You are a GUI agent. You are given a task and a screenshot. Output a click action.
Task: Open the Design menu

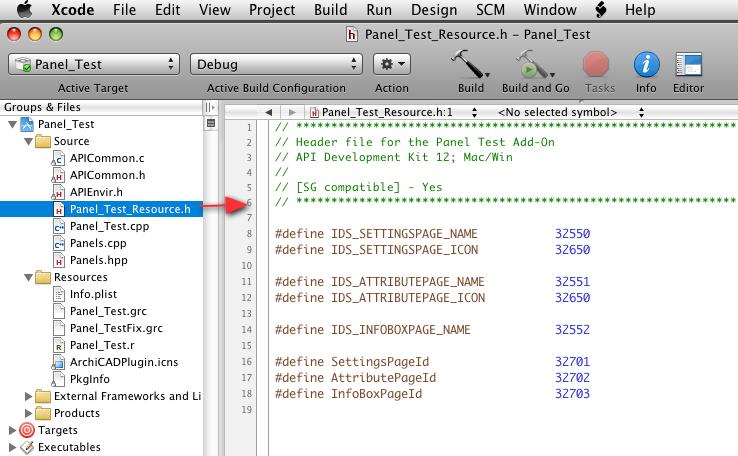pos(434,10)
